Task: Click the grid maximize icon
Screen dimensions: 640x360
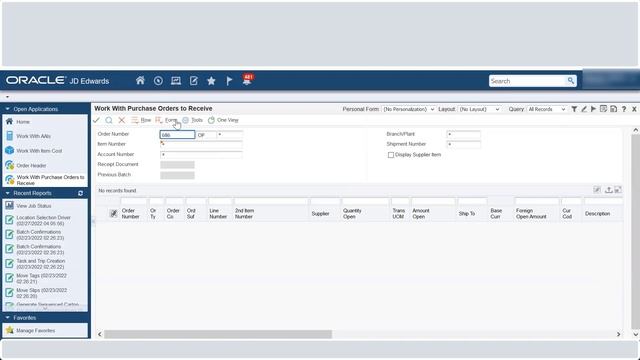Action: tap(618, 190)
